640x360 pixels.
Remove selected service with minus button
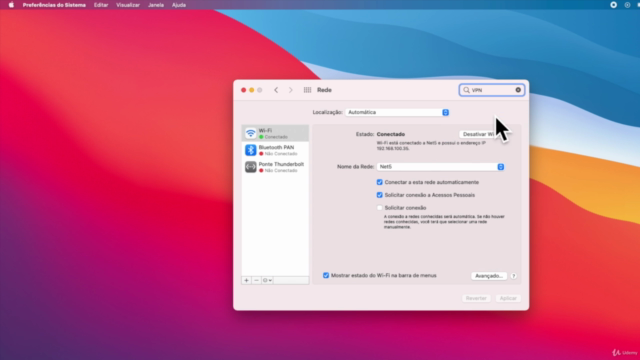(256, 280)
